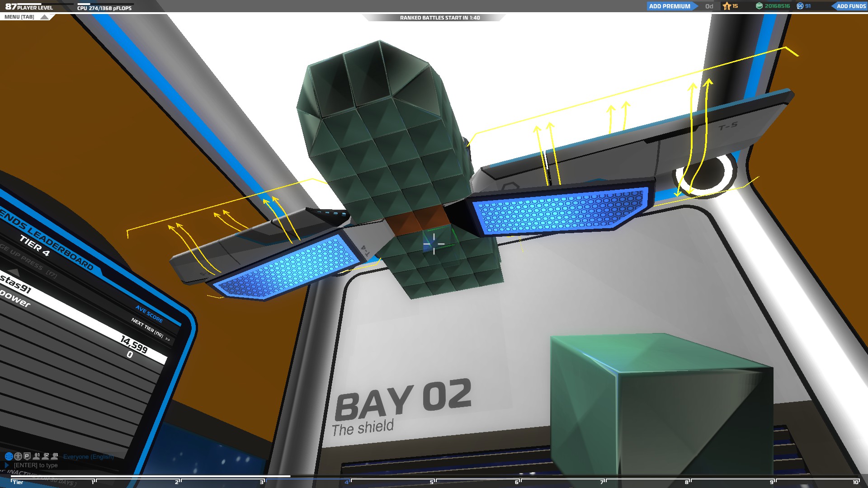This screenshot has height=488, width=868.
Task: Open the platoon chat shield icon
Action: point(27,456)
